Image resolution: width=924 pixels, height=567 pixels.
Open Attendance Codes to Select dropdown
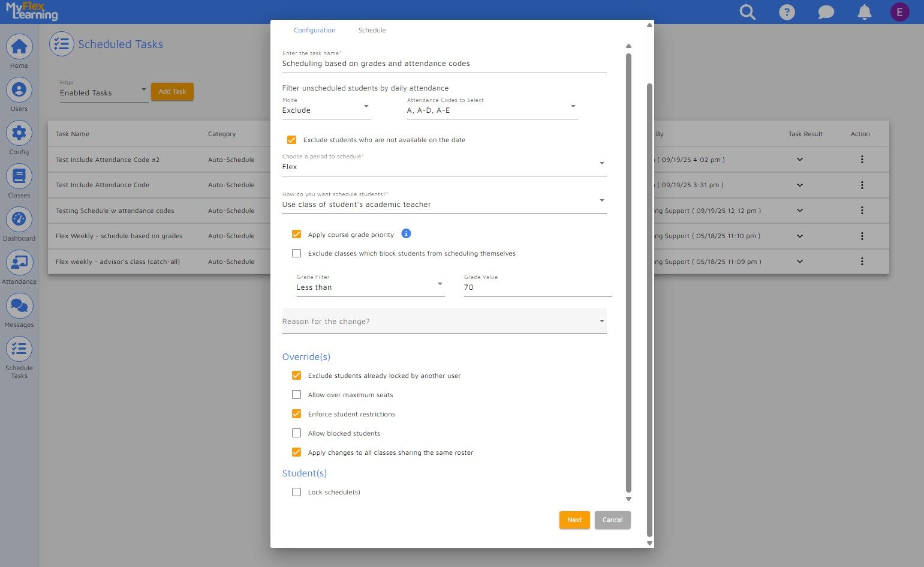492,107
